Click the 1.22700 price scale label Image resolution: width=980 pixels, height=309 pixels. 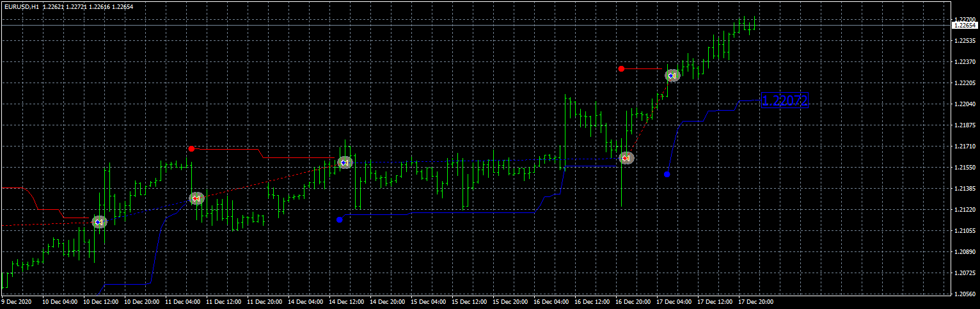click(964, 19)
